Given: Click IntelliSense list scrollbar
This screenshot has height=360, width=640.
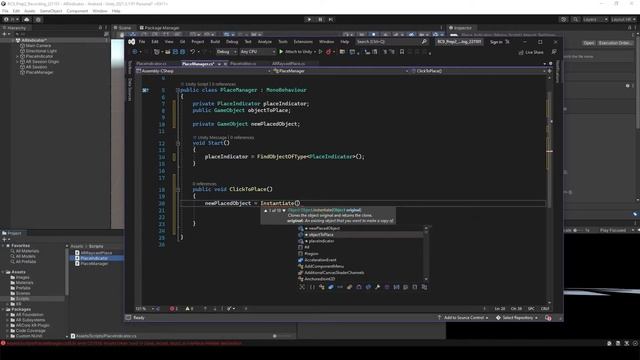Looking at the screenshot, I should click(x=426, y=253).
